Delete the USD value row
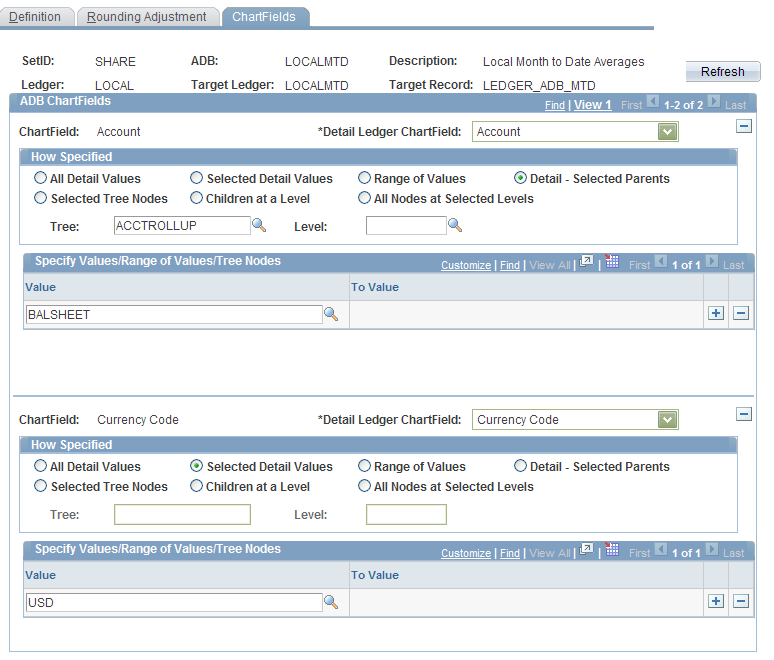The width and height of the screenshot is (774, 660). 741,601
